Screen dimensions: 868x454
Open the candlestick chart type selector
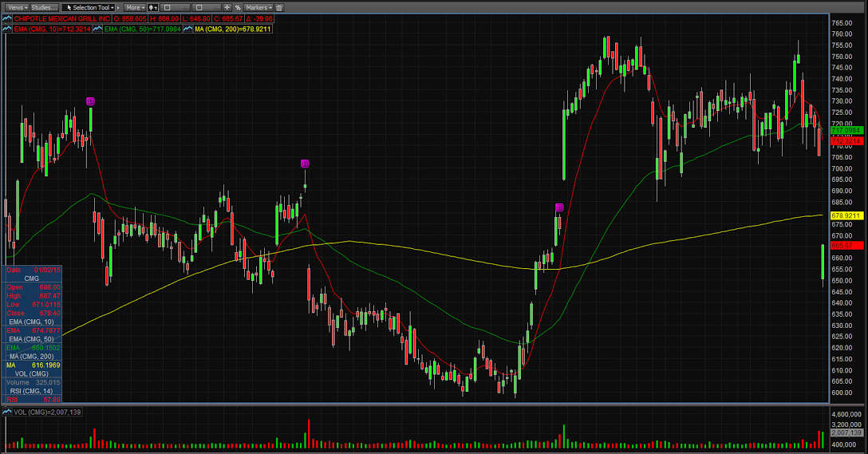tap(153, 8)
